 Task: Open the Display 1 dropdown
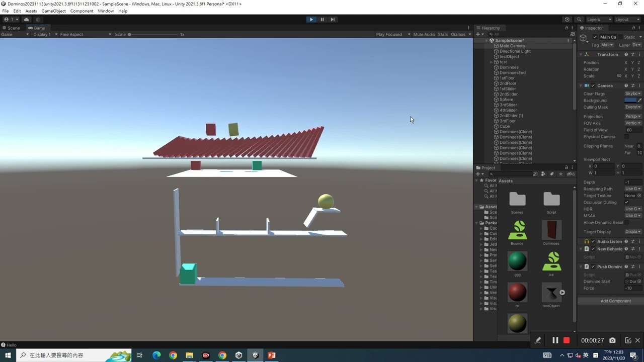44,35
